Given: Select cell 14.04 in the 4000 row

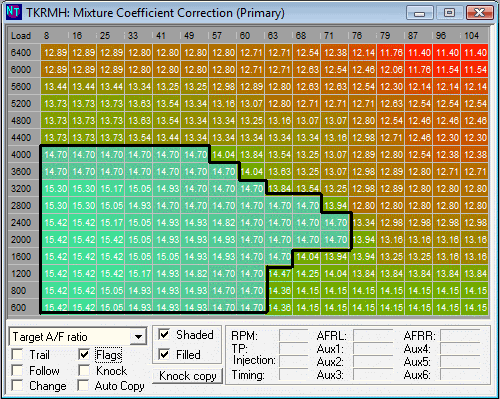Looking at the screenshot, I should [223, 155].
